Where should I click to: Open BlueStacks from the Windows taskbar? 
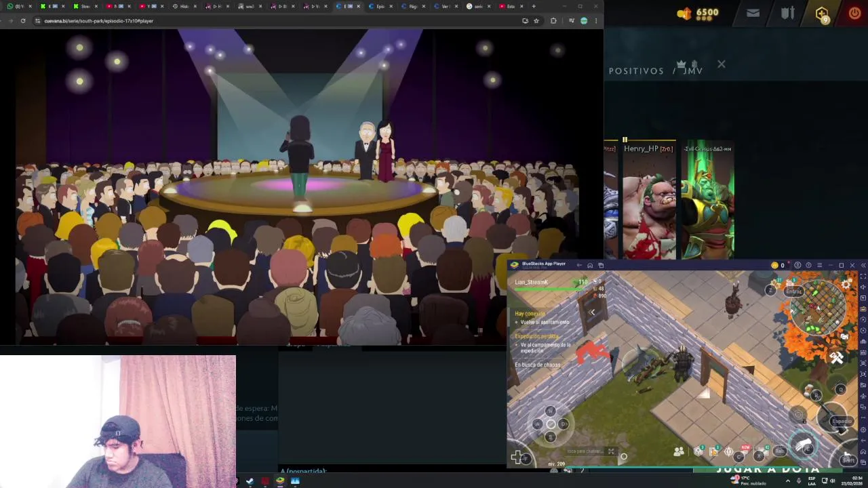pos(279,481)
